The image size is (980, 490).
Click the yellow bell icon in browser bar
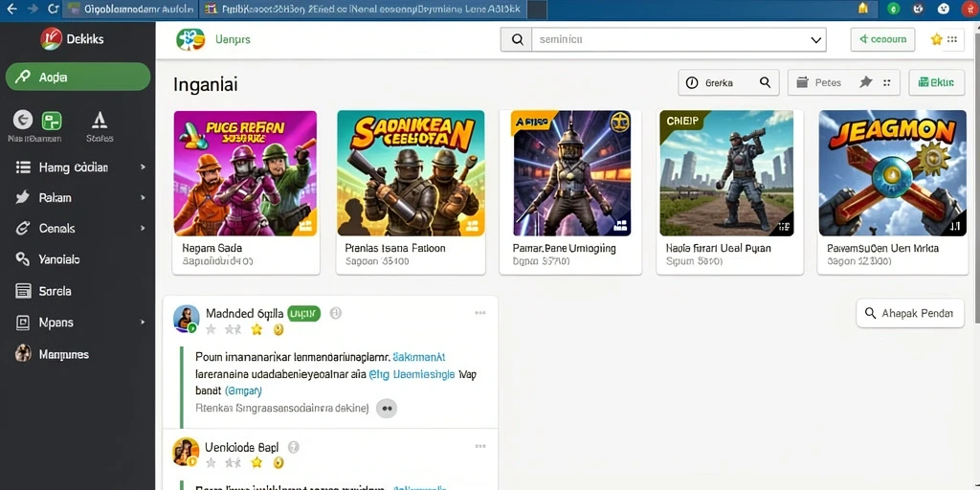coord(863,8)
